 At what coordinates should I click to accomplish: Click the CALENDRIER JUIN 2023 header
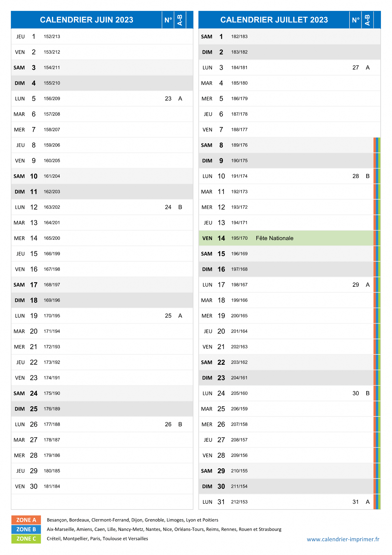point(87,20)
